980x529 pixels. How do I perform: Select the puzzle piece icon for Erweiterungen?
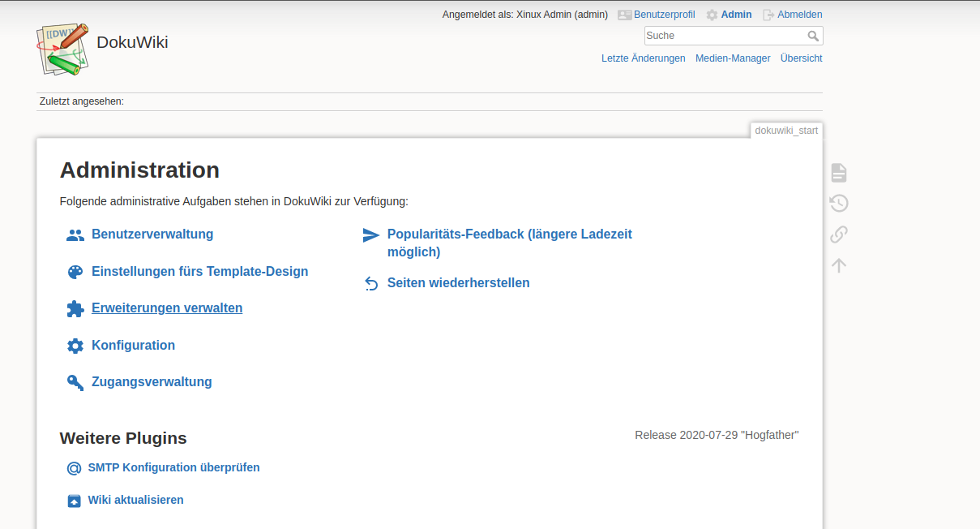[75, 308]
